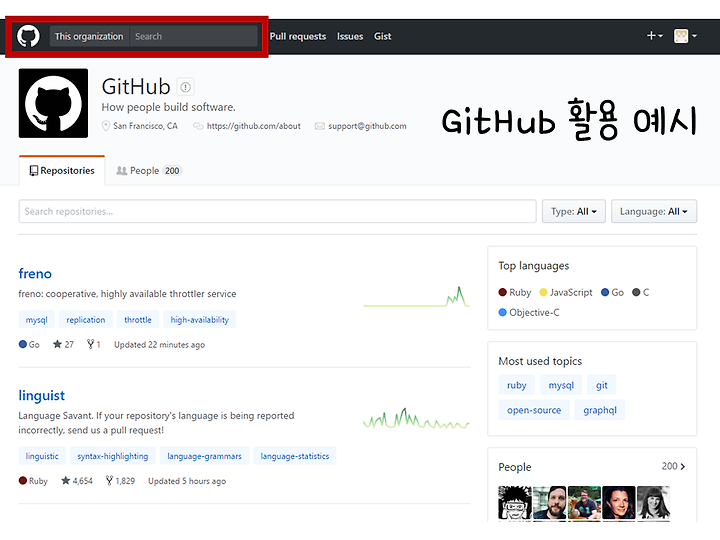Click the language-grammars topic tag
The width and height of the screenshot is (720, 540).
[204, 456]
